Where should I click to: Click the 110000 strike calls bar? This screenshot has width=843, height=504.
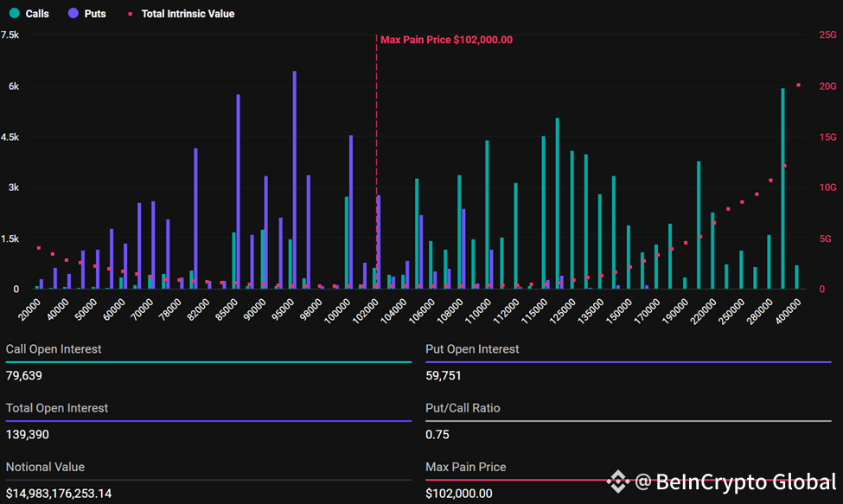(x=487, y=215)
